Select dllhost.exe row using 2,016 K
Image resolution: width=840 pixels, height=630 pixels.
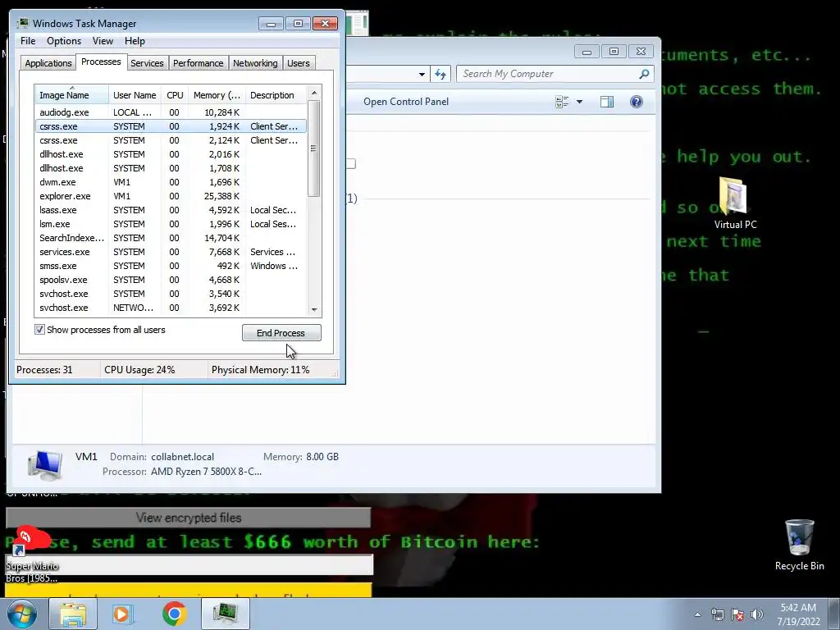pyautogui.click(x=171, y=154)
